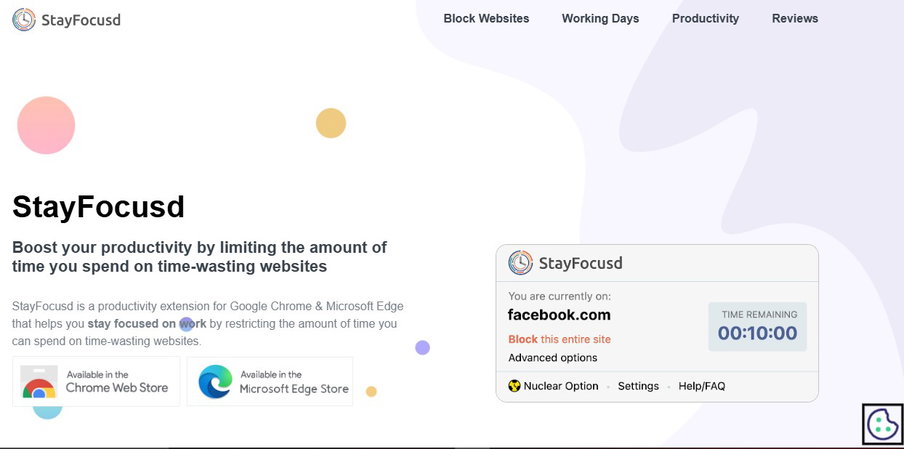Open Help/FAQ link
This screenshot has width=904, height=449.
(702, 386)
